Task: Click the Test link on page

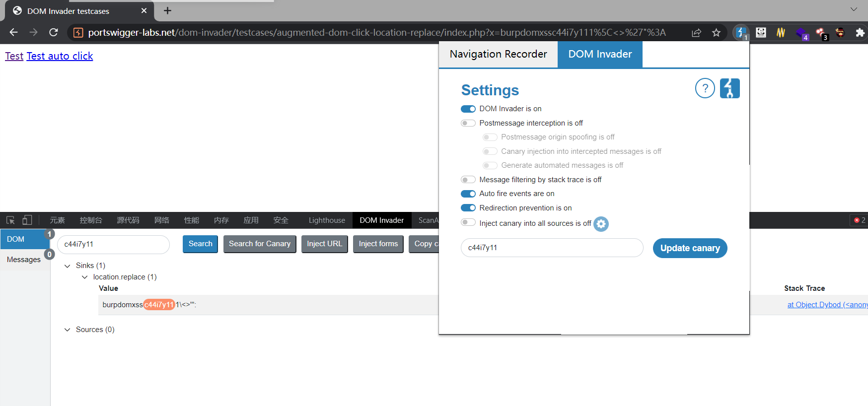Action: pos(14,56)
